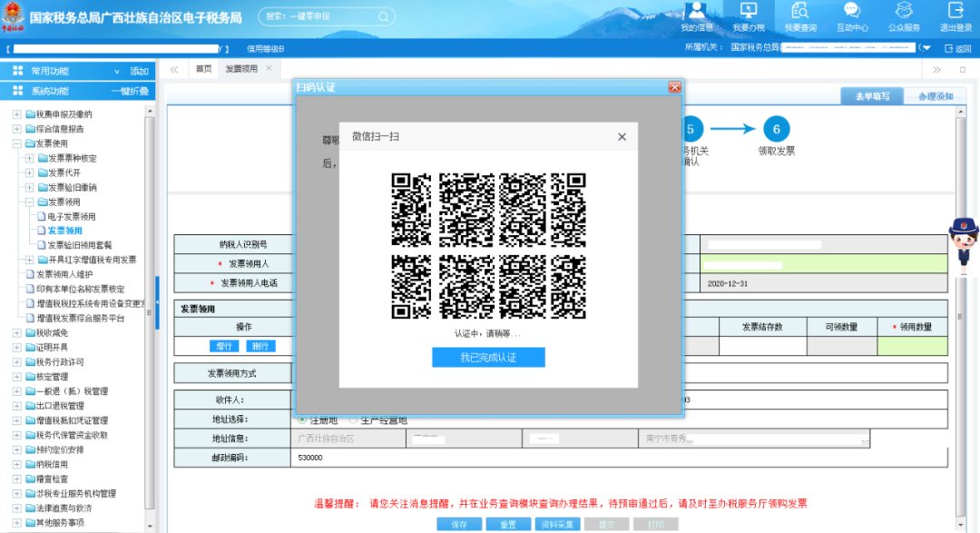
Task: Expand the 开具红字增值税专用发票 tree node
Action: click(29, 260)
